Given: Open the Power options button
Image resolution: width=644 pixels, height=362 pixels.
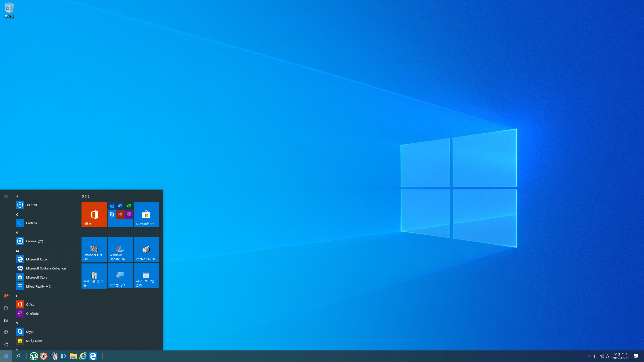Looking at the screenshot, I should tap(6, 344).
